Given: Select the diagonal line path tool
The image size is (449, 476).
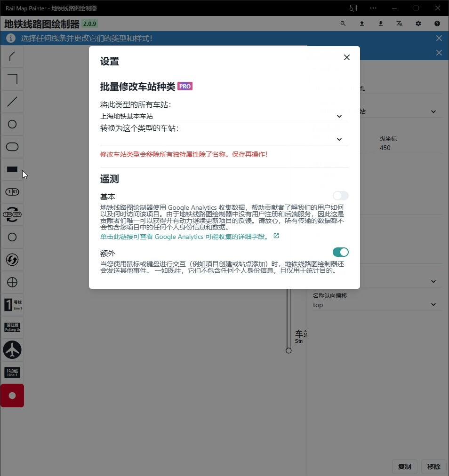Looking at the screenshot, I should pos(12,56).
